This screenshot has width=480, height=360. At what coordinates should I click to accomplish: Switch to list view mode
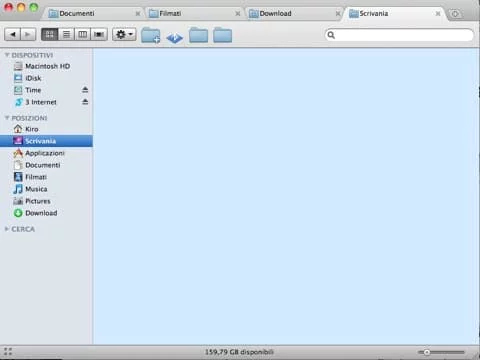(x=66, y=34)
